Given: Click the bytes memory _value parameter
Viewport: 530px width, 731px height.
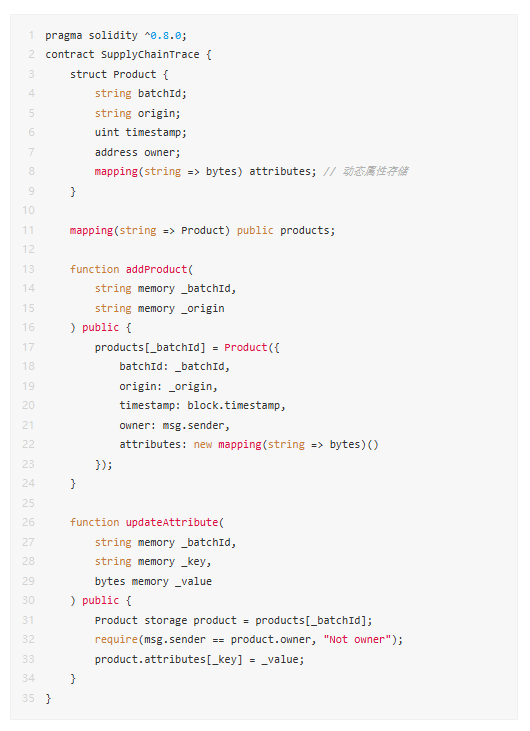Looking at the screenshot, I should (153, 581).
